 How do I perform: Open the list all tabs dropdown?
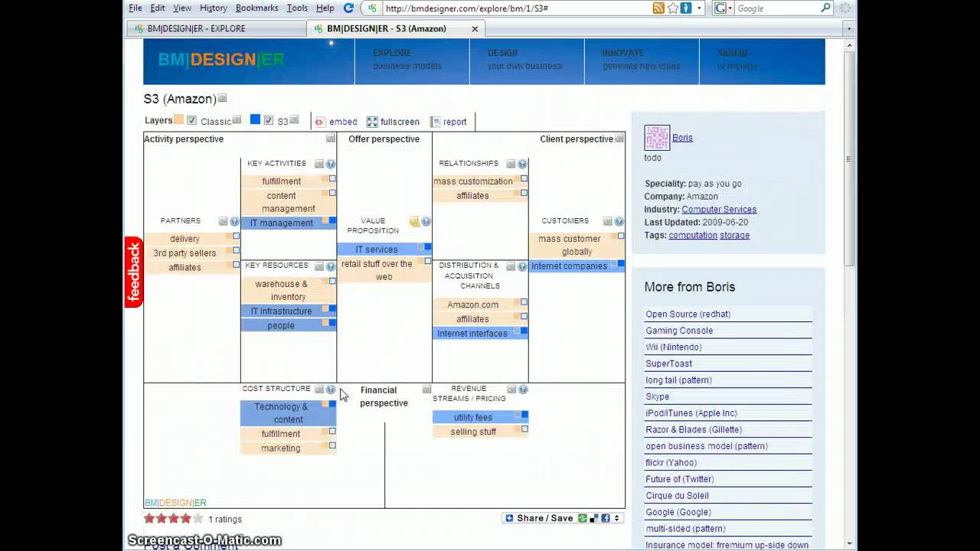(x=848, y=28)
